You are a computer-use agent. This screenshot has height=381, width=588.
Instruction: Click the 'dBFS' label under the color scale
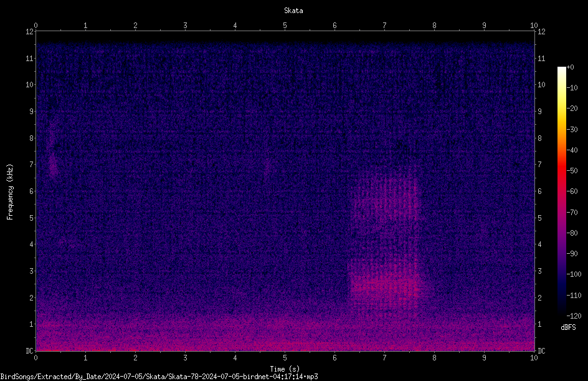[568, 327]
